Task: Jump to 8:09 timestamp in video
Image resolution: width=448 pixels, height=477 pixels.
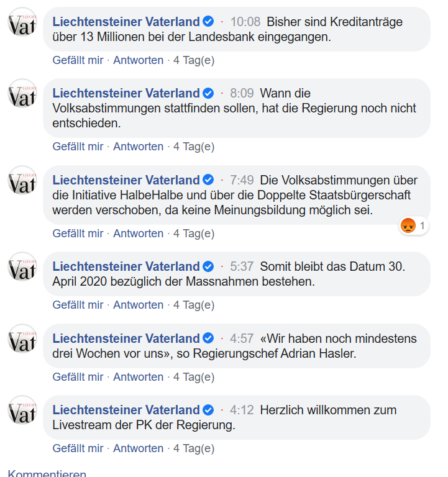Action: tap(242, 93)
